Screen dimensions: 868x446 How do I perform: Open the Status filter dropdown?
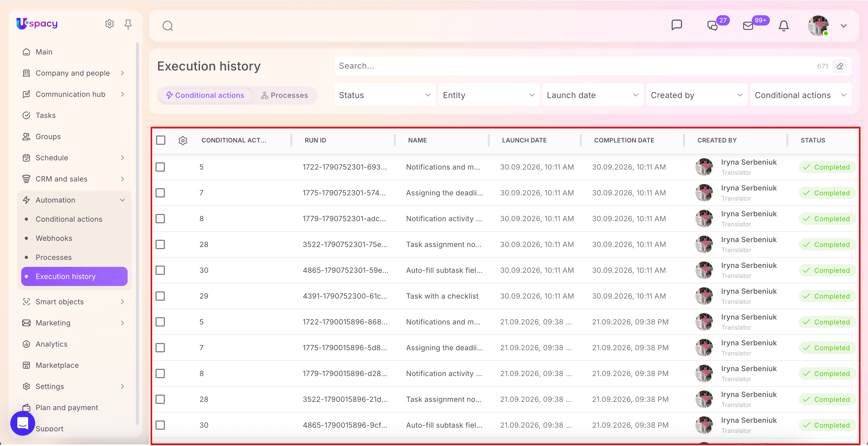(x=385, y=95)
